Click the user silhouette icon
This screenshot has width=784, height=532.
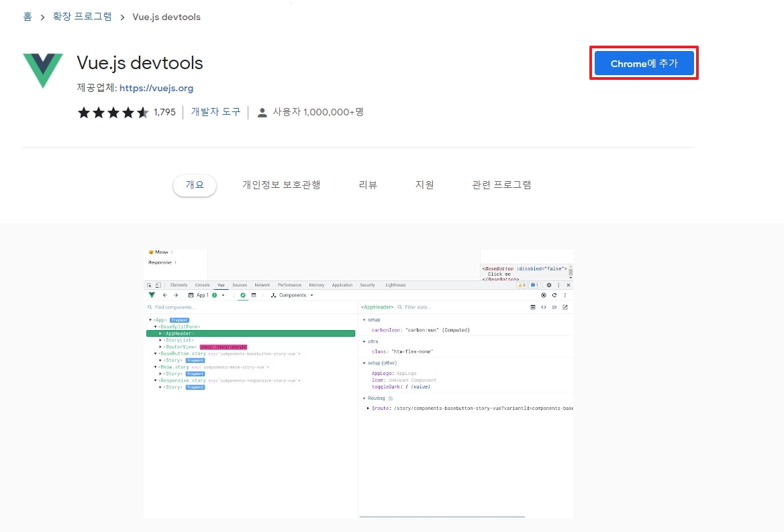tap(262, 113)
